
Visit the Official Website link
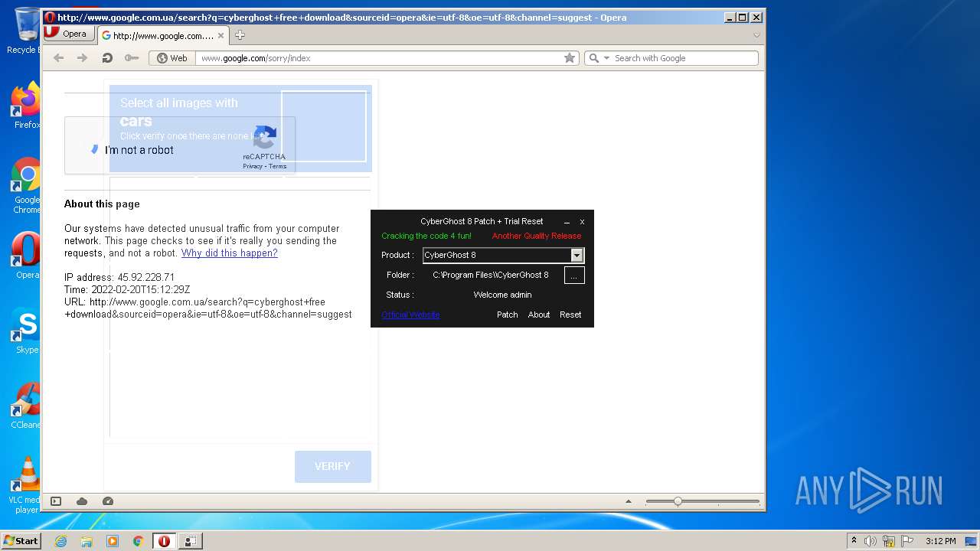[x=410, y=315]
